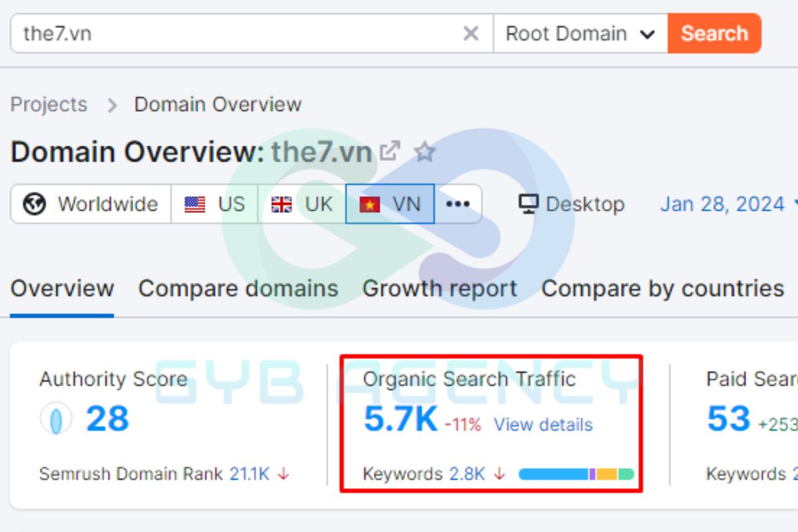Open View details for organic traffic
Viewport: 798px width, 532px height.
click(x=543, y=424)
